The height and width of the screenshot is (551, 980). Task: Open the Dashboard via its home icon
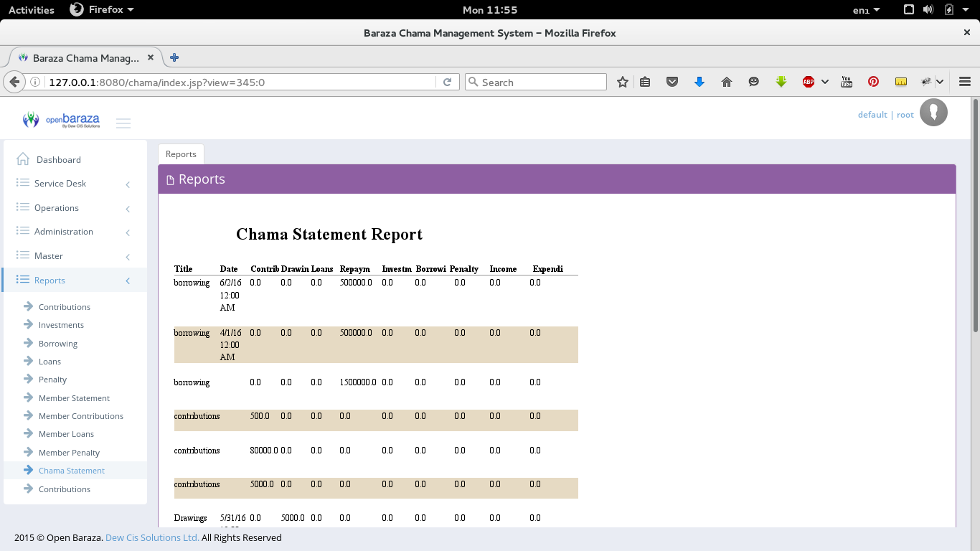click(22, 159)
